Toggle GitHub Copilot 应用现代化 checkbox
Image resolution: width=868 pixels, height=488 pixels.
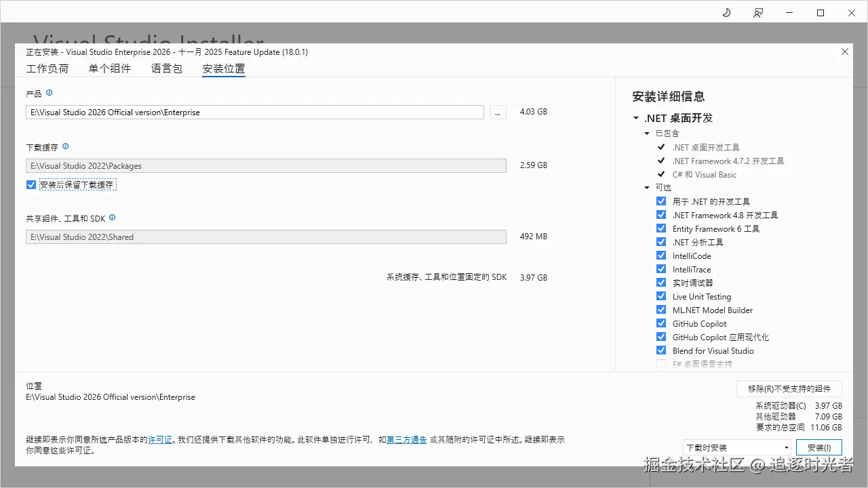pyautogui.click(x=661, y=337)
